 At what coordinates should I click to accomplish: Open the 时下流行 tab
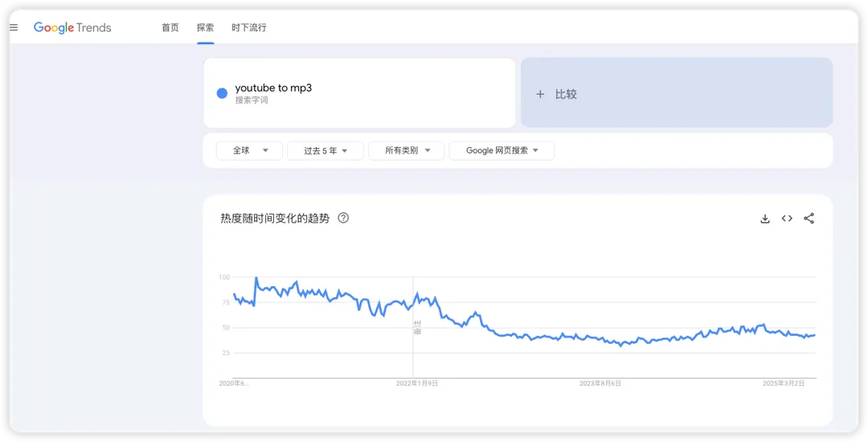point(249,27)
